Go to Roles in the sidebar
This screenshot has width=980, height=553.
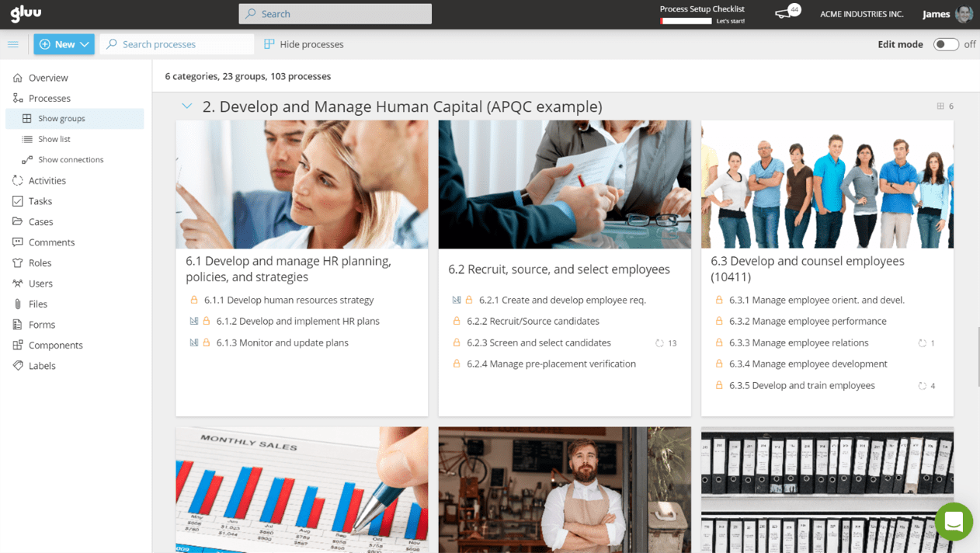[x=40, y=263]
